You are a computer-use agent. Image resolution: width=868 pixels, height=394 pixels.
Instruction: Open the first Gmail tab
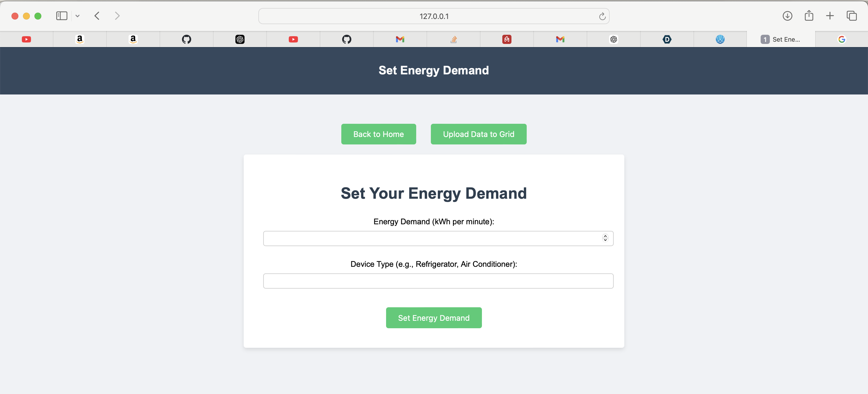[400, 39]
